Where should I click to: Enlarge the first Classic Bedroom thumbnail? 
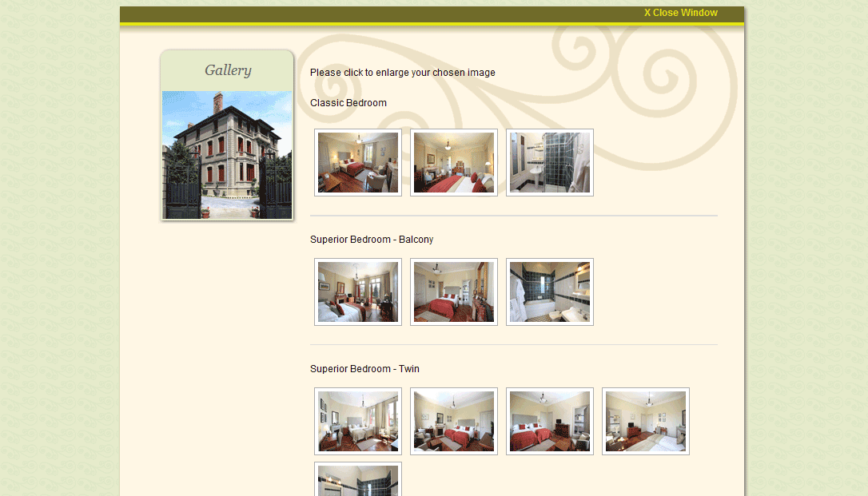[x=357, y=163]
